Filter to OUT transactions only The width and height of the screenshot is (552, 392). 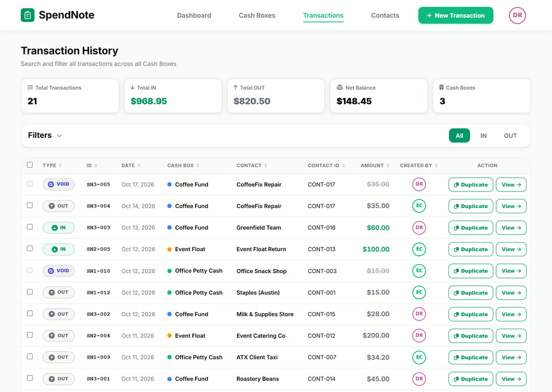tap(510, 136)
